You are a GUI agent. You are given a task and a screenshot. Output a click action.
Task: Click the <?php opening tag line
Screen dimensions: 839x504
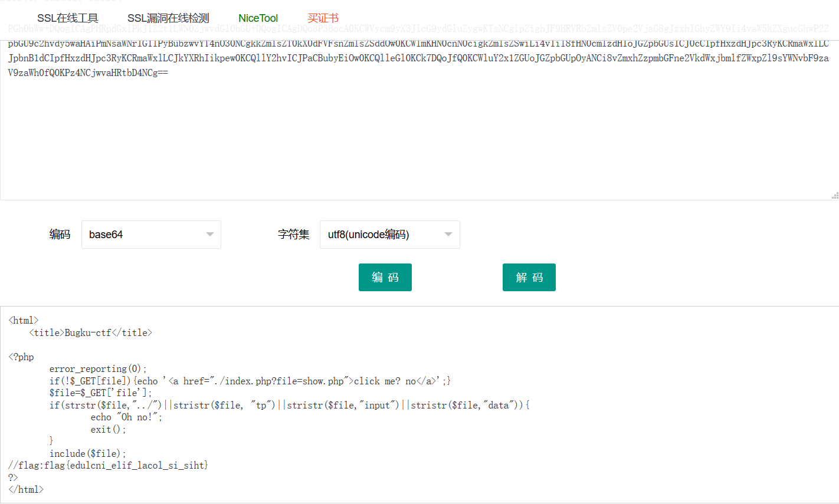(x=21, y=357)
